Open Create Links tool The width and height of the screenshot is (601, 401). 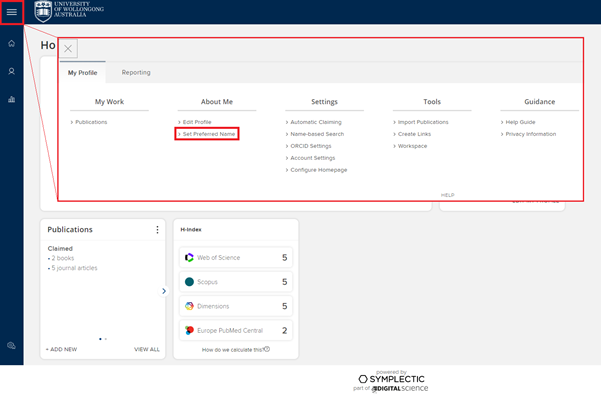point(412,134)
